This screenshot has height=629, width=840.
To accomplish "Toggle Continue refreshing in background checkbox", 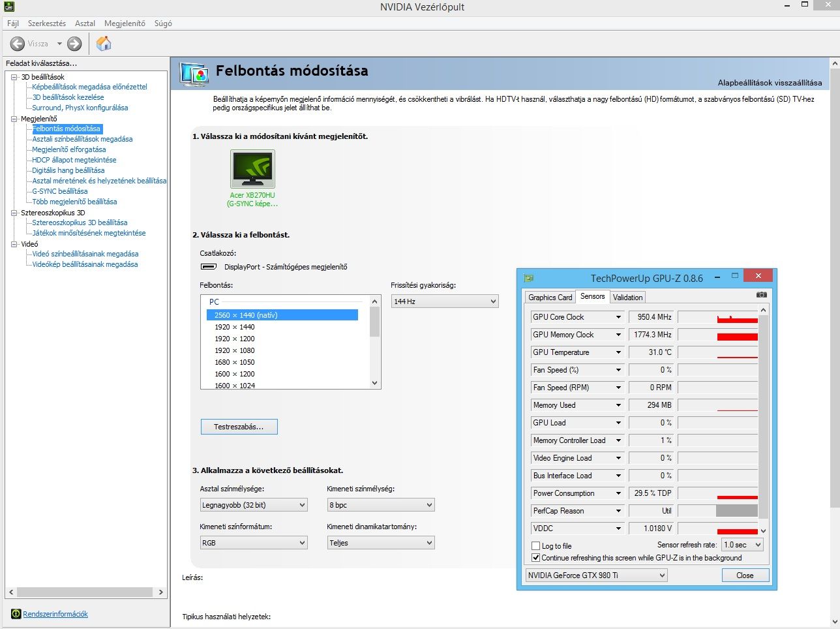I will click(536, 558).
